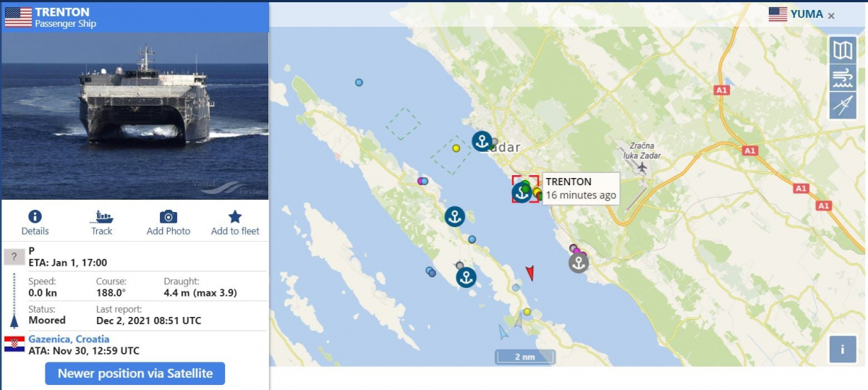Click the unknown destination question mark icon
Image resolution: width=868 pixels, height=390 pixels.
coord(14,257)
